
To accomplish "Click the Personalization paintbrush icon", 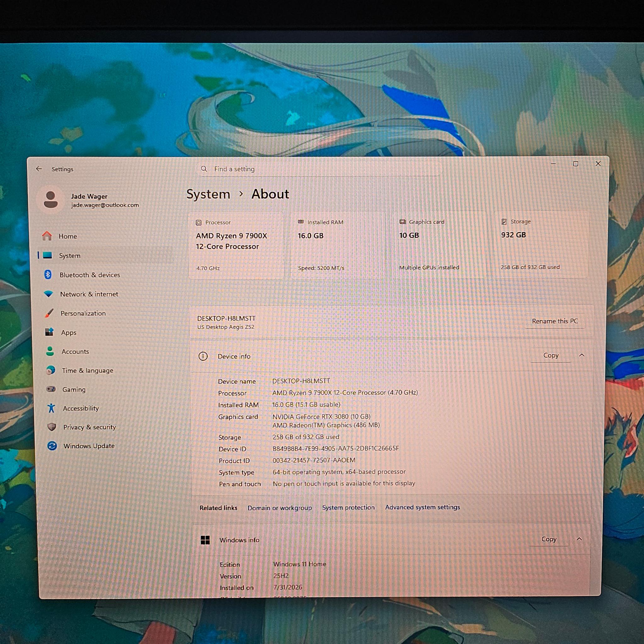I will (x=49, y=313).
